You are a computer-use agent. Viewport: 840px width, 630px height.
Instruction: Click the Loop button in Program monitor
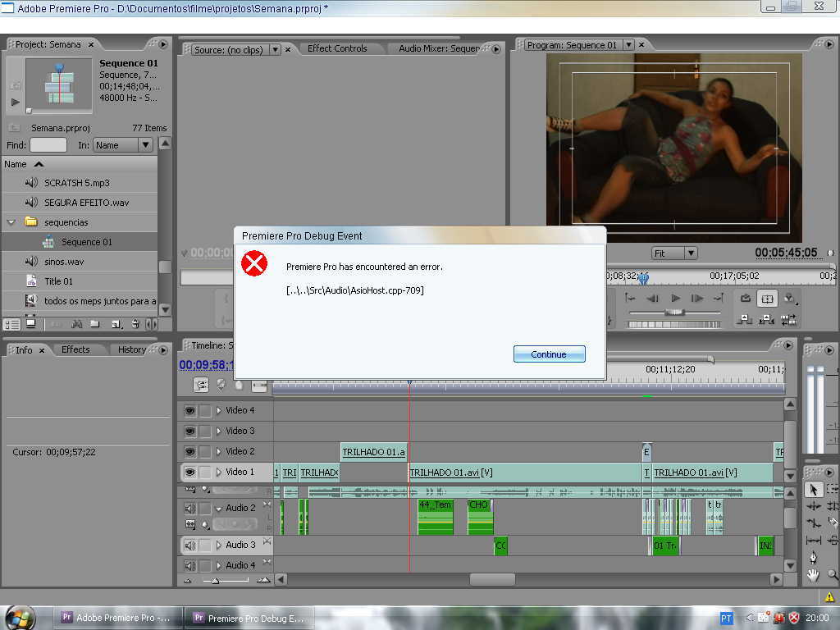click(745, 299)
